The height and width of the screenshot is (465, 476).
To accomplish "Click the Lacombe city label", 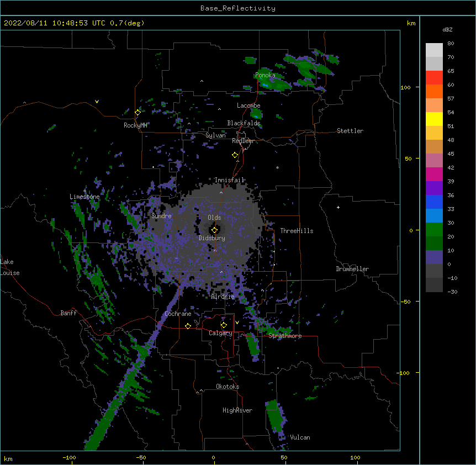I will 248,105.
